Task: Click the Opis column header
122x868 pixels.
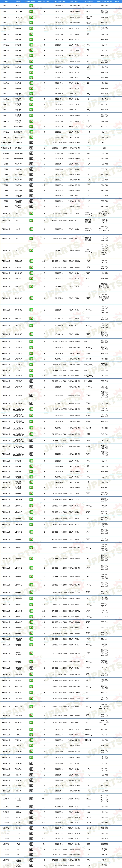Action: [x=117, y=2]
